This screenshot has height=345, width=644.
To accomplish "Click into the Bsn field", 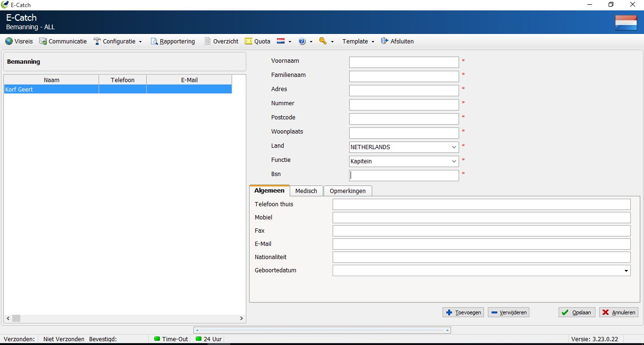I will [x=404, y=176].
